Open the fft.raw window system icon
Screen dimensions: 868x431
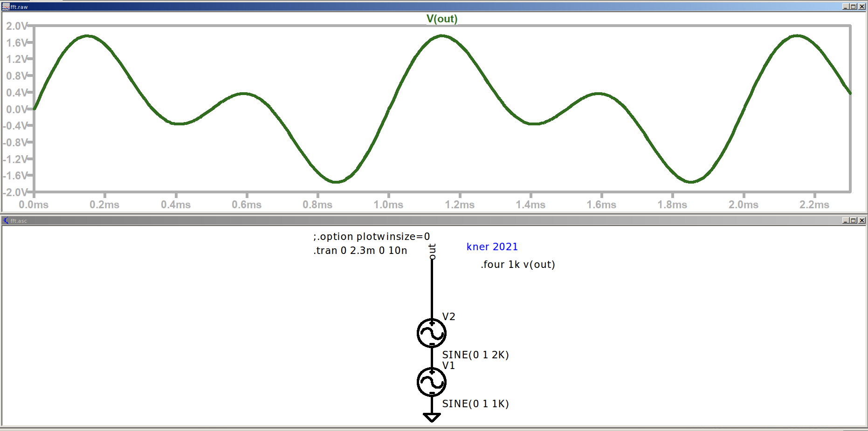click(x=6, y=7)
